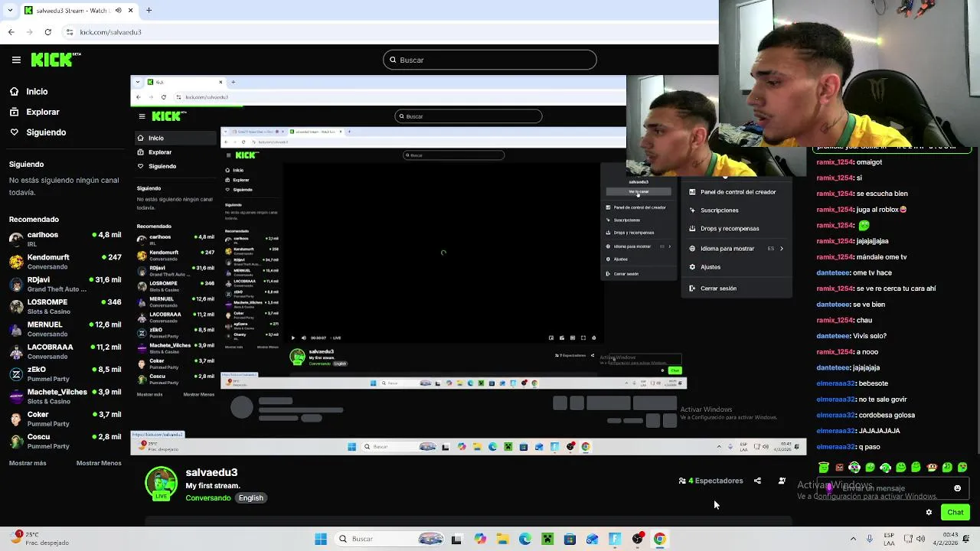Click the user icon next to the share icon

coord(782,481)
